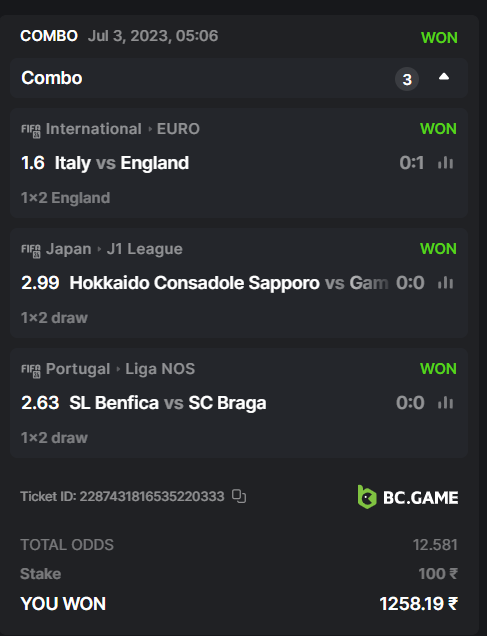Click the YOU WON amount 1258.19
Screen dimensions: 487x636
tap(418, 604)
